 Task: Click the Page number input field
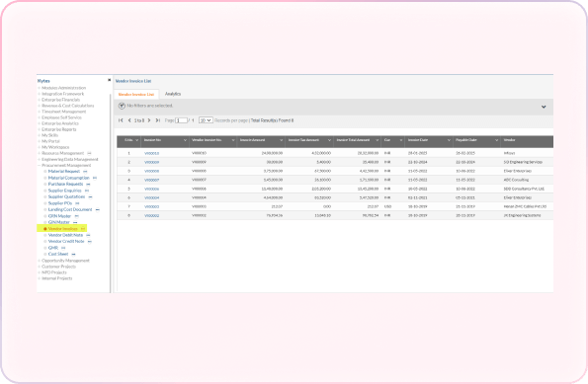(181, 120)
